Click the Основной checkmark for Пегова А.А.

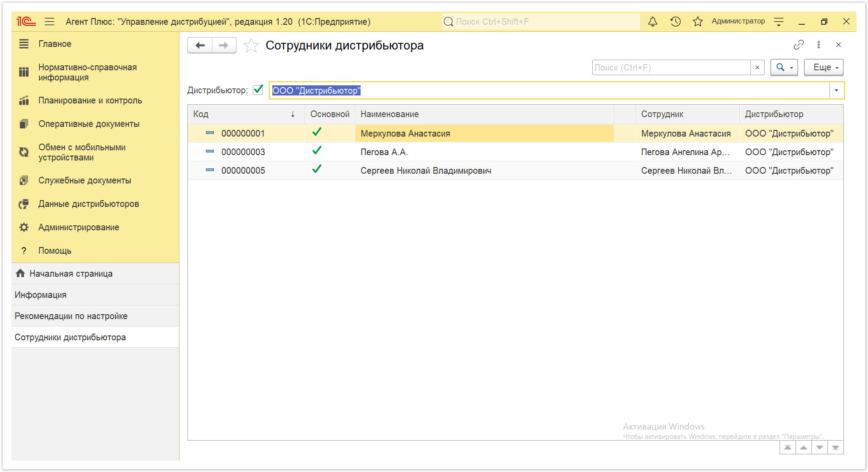coord(317,150)
